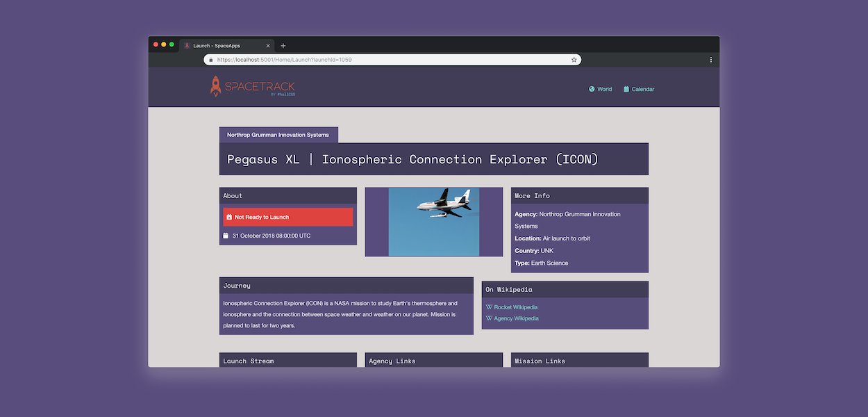Click the calendar icon beside launch date
The image size is (868, 417).
(226, 236)
